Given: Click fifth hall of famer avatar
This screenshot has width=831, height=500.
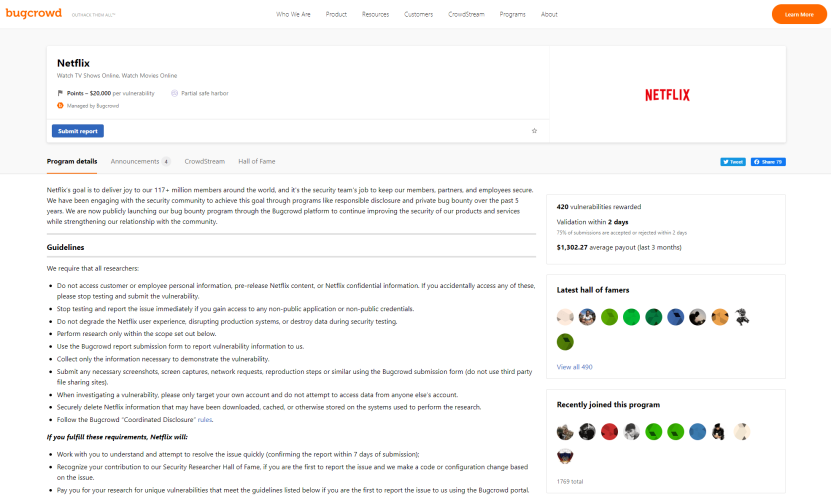Looking at the screenshot, I should (653, 317).
